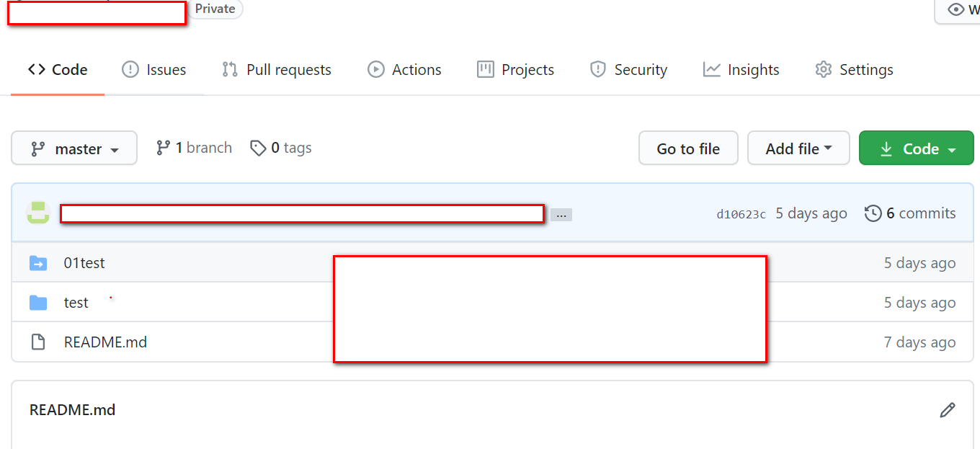Click the test folder icon
Viewport: 980px width, 449px height.
click(38, 303)
